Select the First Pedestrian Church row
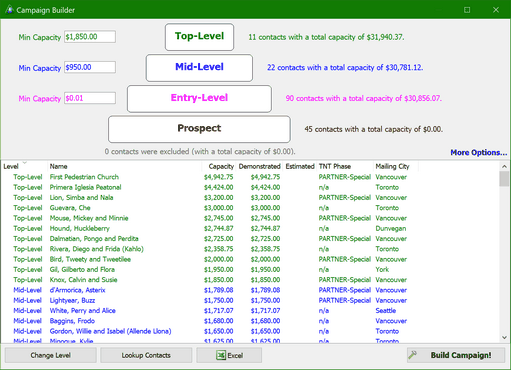 (250, 177)
